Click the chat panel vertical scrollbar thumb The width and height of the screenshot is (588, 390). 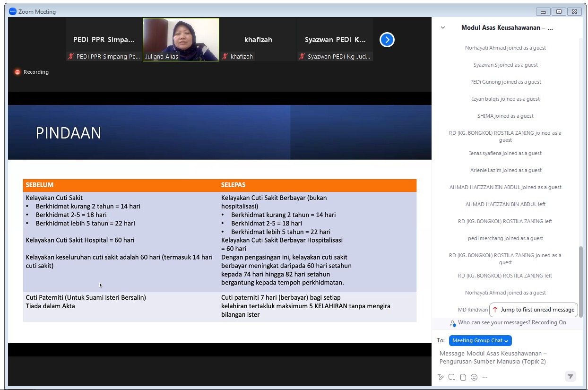pyautogui.click(x=581, y=281)
